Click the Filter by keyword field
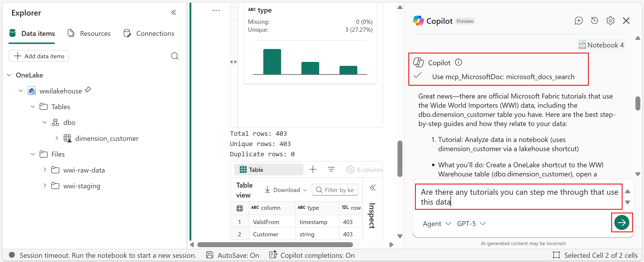The width and height of the screenshot is (644, 262). (335, 190)
